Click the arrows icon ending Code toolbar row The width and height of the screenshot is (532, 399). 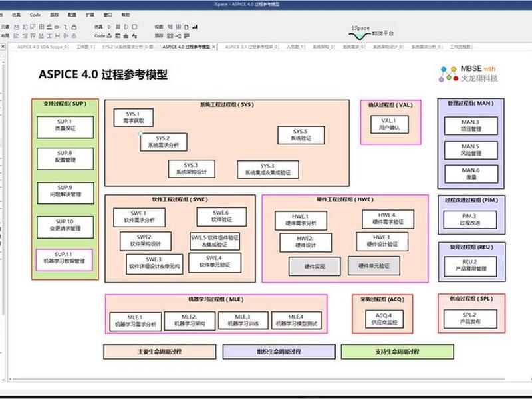coord(134,36)
